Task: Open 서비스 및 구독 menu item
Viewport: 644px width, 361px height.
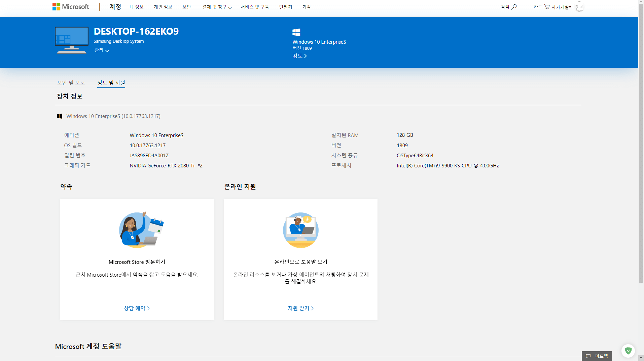Action: coord(255,7)
